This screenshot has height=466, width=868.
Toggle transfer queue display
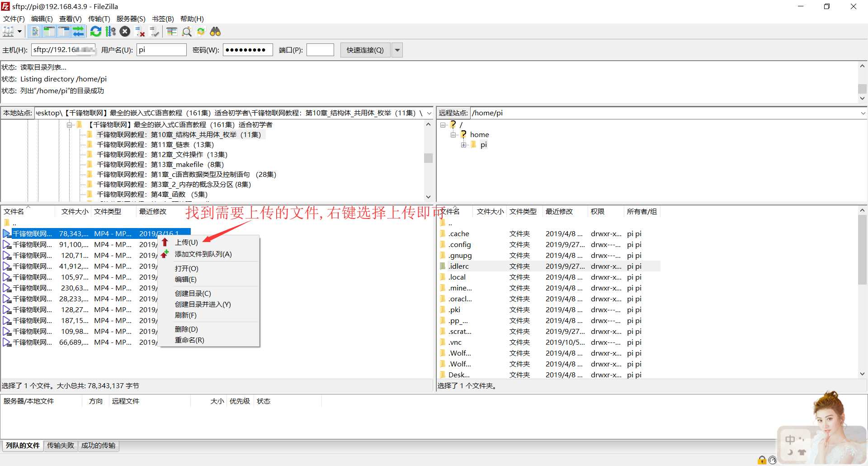78,32
